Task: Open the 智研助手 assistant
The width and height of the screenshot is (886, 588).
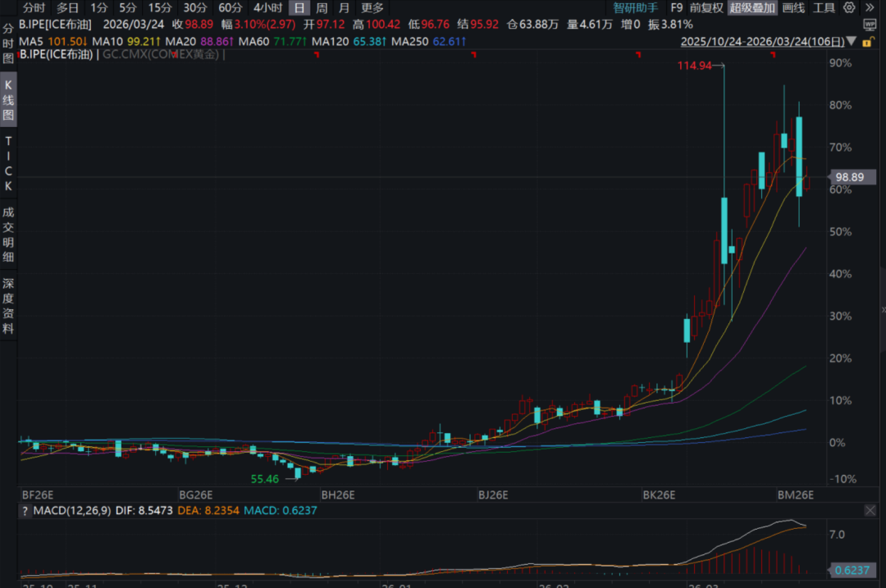Action: coord(635,7)
